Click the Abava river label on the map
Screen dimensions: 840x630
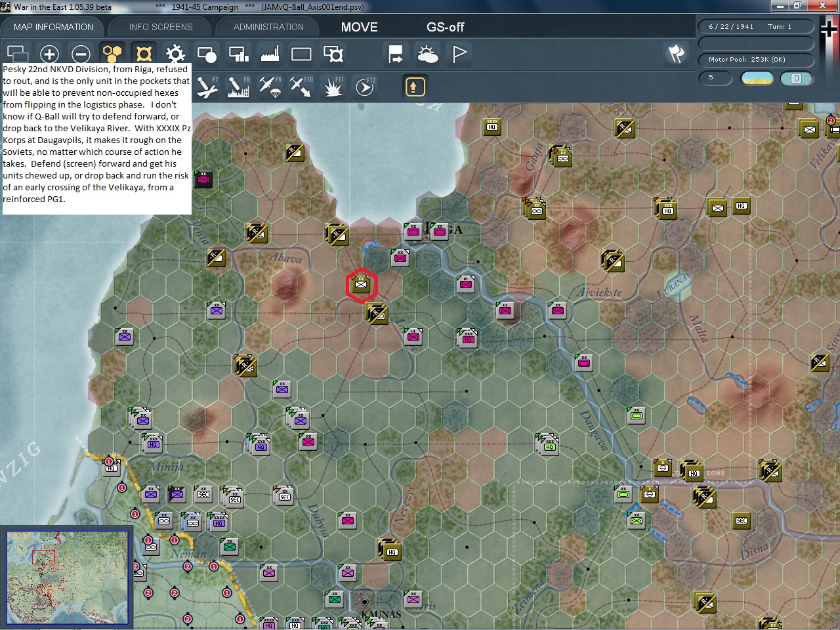[x=286, y=258]
